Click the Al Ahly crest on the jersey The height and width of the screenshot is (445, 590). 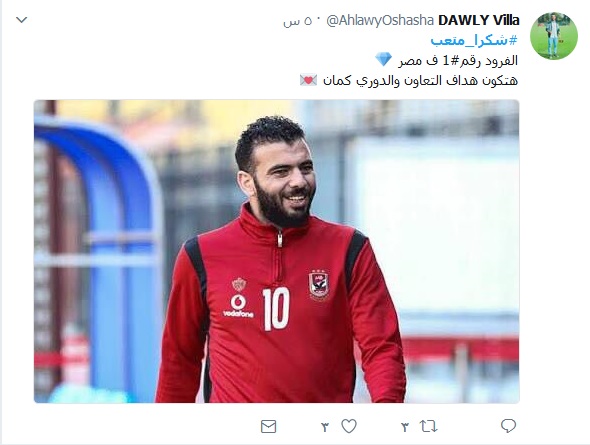click(319, 285)
